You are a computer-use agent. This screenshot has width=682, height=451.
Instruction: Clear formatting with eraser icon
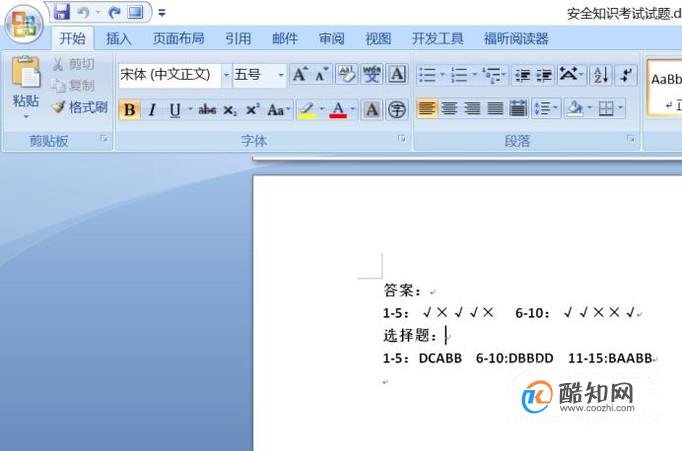tap(347, 74)
